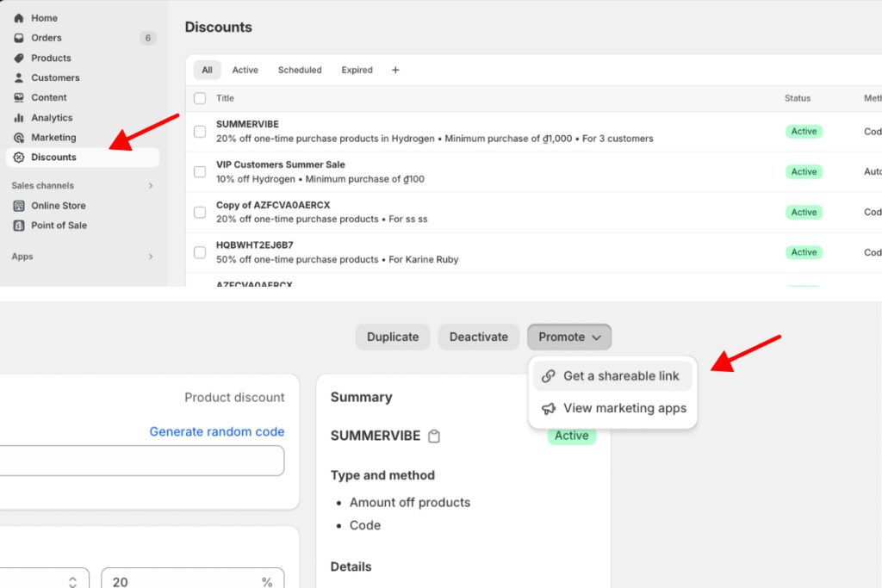The image size is (882, 588).
Task: Toggle the select-all checkbox beside Title
Action: click(x=200, y=98)
